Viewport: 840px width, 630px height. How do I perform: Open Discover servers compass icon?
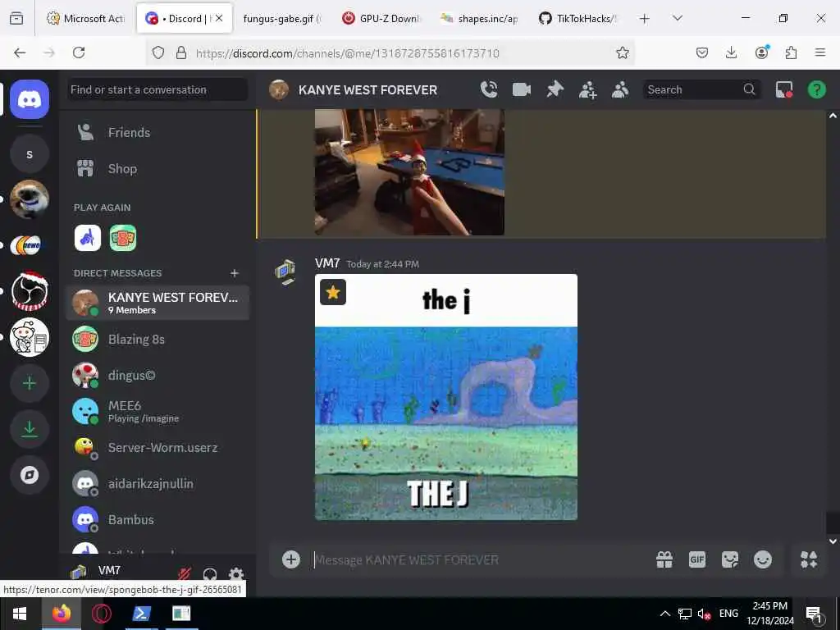(30, 475)
